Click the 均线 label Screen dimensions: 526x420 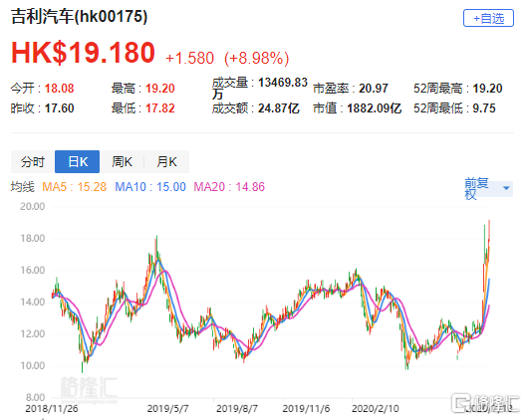point(23,187)
